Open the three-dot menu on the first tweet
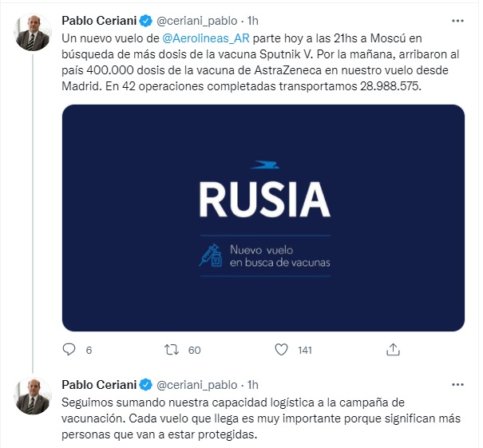The height and width of the screenshot is (448, 483). pyautogui.click(x=457, y=21)
